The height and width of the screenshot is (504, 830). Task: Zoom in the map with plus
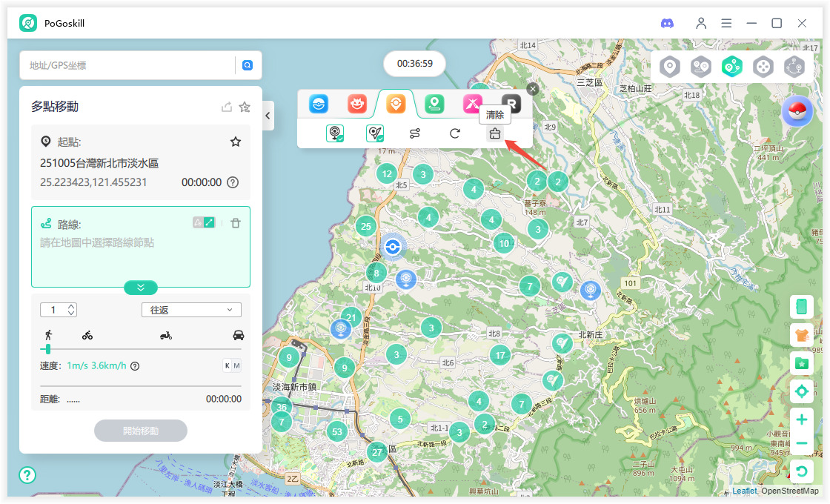[x=802, y=420]
